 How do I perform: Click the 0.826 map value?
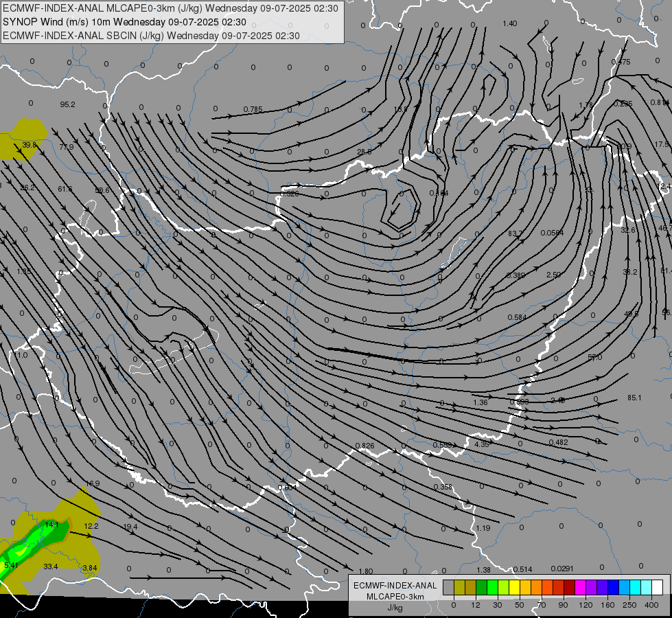[364, 446]
